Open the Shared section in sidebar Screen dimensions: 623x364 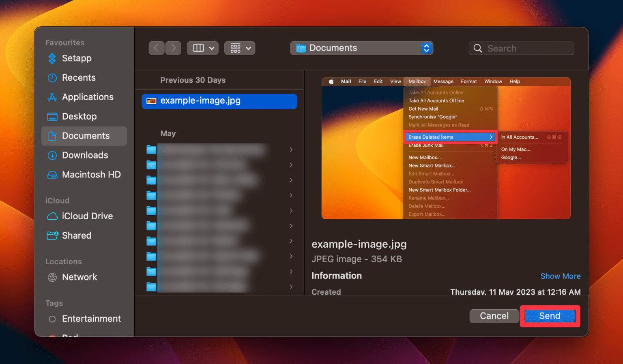(x=77, y=236)
